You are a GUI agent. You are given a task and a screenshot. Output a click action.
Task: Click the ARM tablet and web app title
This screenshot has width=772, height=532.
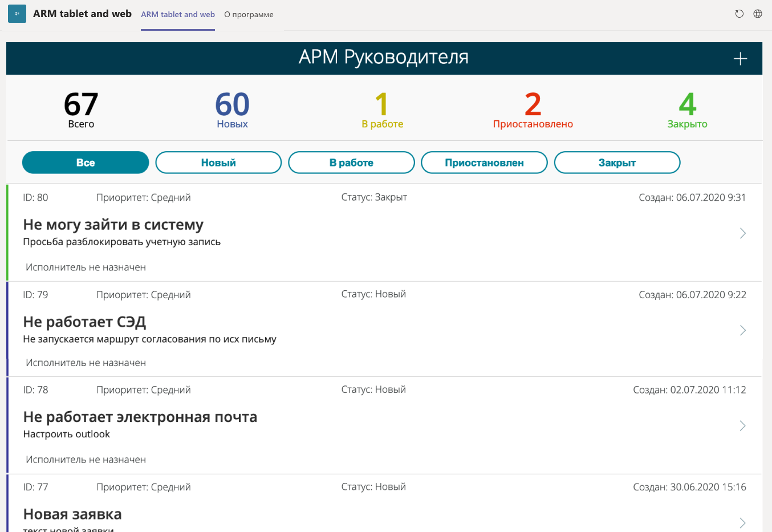82,14
